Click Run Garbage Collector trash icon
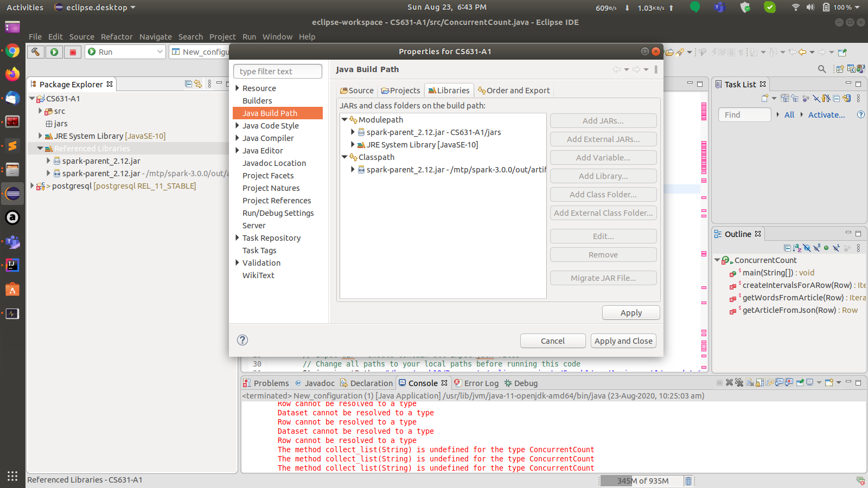Image resolution: width=868 pixels, height=488 pixels. pos(688,481)
